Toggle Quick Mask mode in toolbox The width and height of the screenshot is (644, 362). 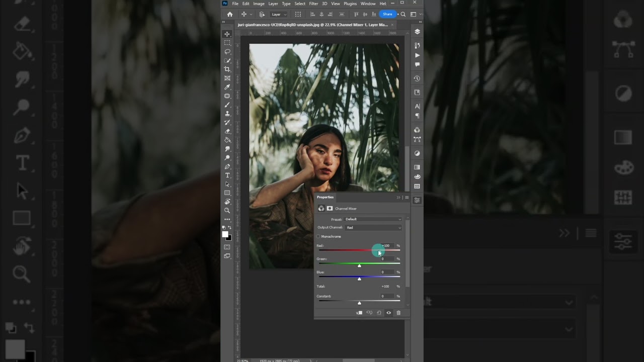(227, 247)
